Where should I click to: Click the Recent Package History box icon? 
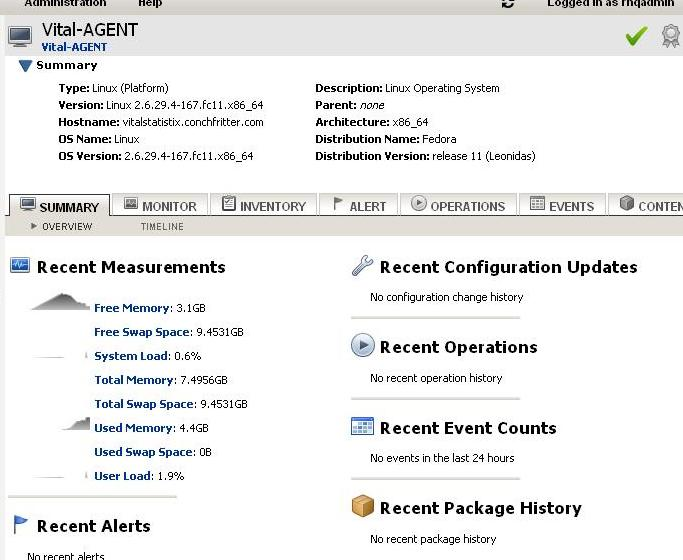click(x=362, y=506)
